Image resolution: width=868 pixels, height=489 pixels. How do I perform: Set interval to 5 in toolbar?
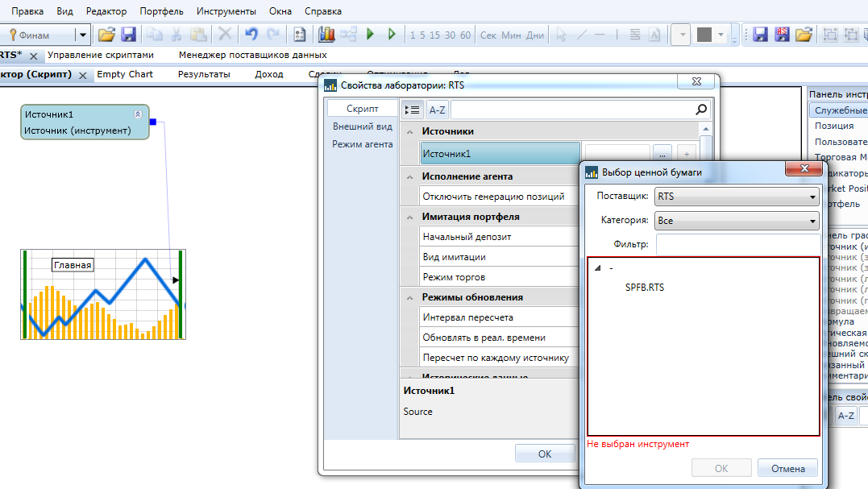422,35
